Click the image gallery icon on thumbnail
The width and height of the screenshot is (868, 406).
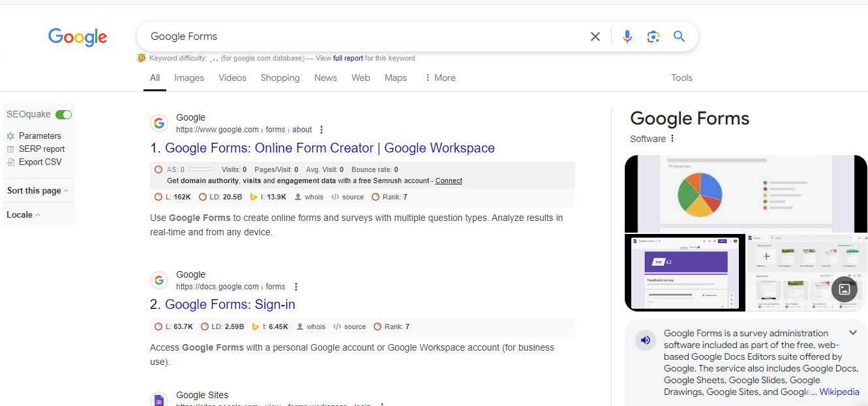click(x=844, y=289)
